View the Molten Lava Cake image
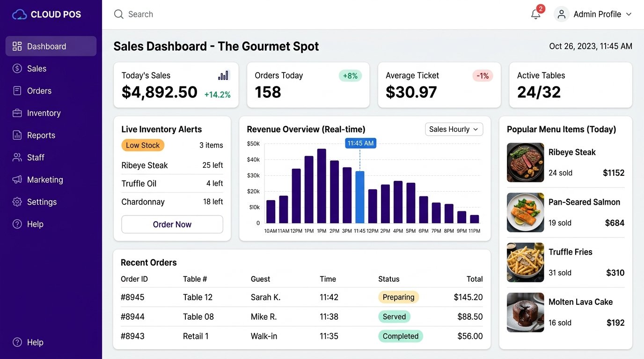The width and height of the screenshot is (644, 359). (x=526, y=313)
